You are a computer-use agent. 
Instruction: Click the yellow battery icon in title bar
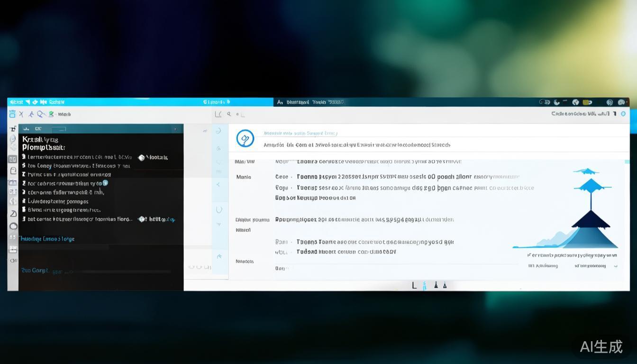tap(587, 102)
